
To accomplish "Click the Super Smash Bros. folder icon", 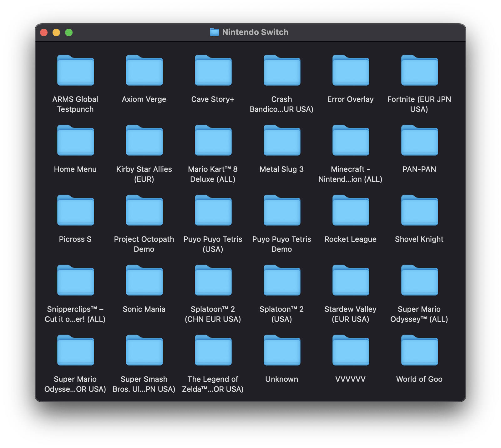I will click(144, 350).
